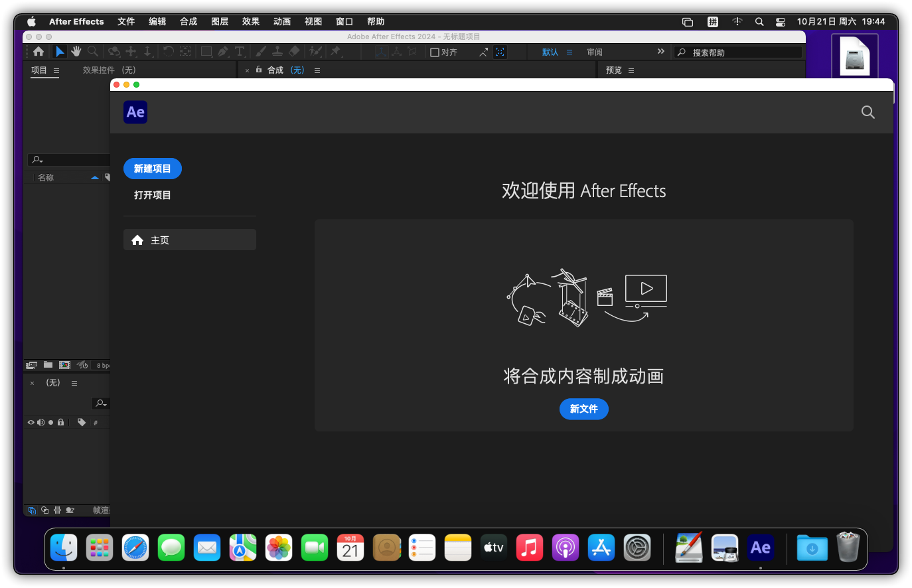Viewport: 912px width, 588px height.
Task: Open the 预览 panel menu
Action: pos(631,70)
